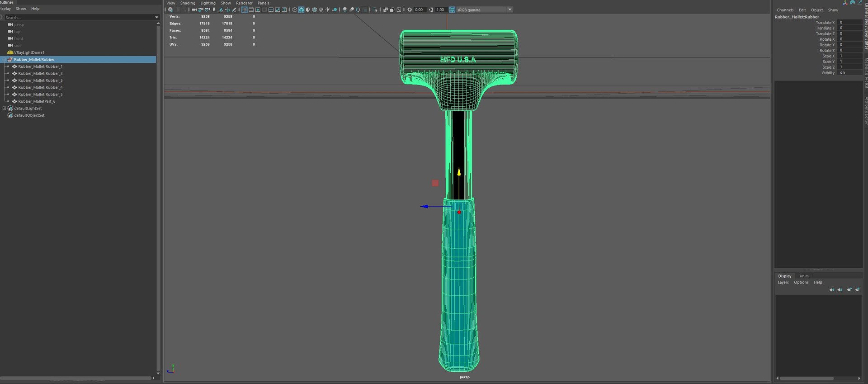Open the Outliner search filter dropdown arrow
Screen dimensions: 868x384
click(x=156, y=17)
